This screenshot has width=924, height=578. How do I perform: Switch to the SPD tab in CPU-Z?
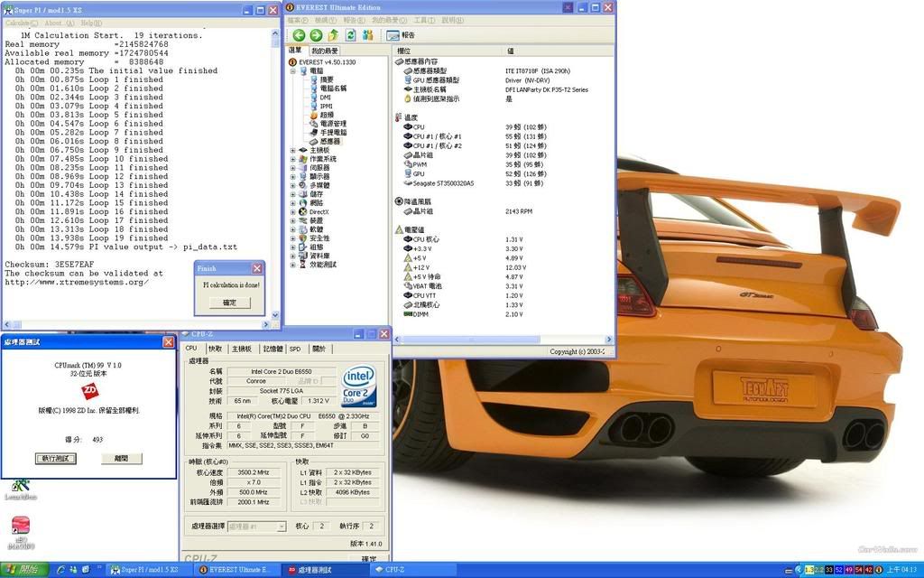tap(295, 349)
